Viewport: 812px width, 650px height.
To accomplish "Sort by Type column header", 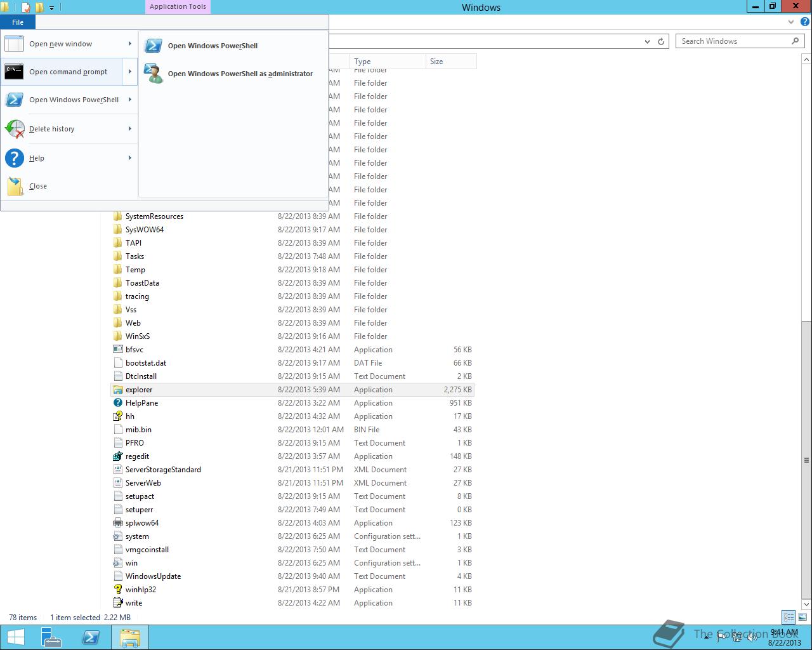I will coord(388,62).
